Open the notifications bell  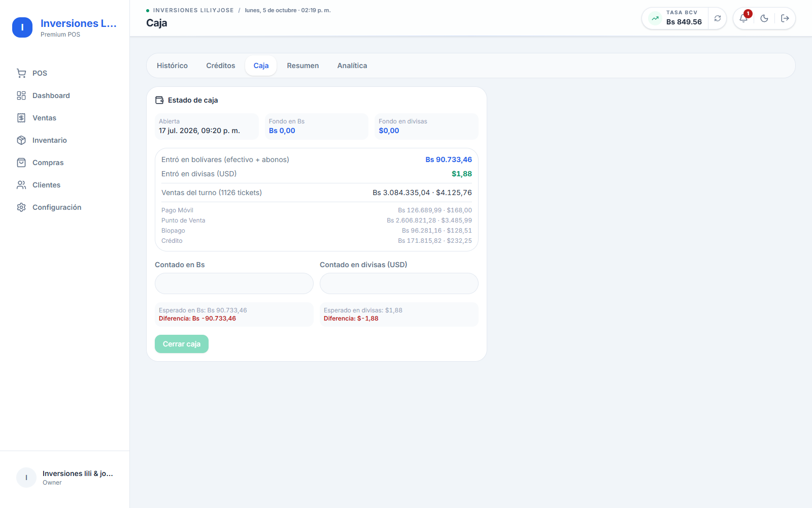[743, 18]
